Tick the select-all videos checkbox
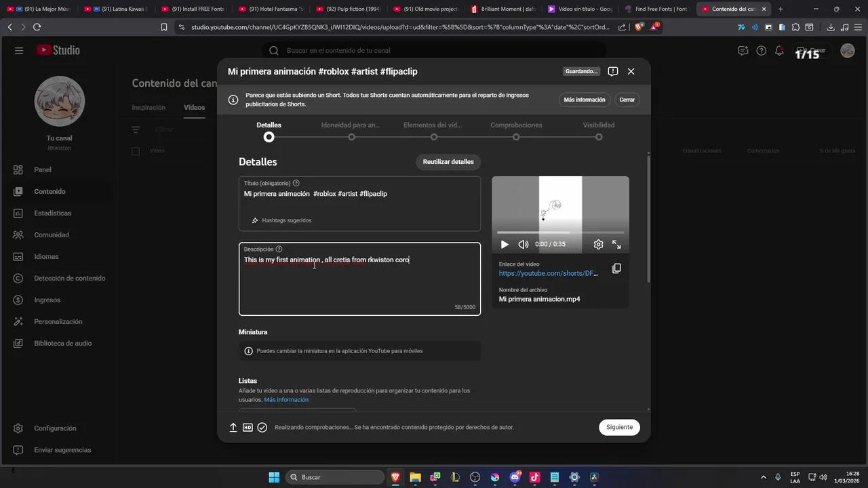 pos(136,151)
